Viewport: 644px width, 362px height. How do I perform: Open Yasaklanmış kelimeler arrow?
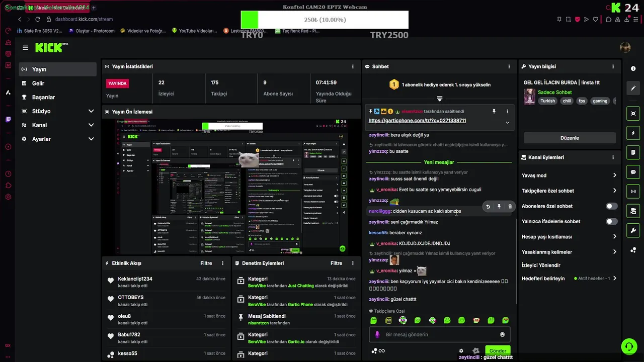tap(614, 252)
